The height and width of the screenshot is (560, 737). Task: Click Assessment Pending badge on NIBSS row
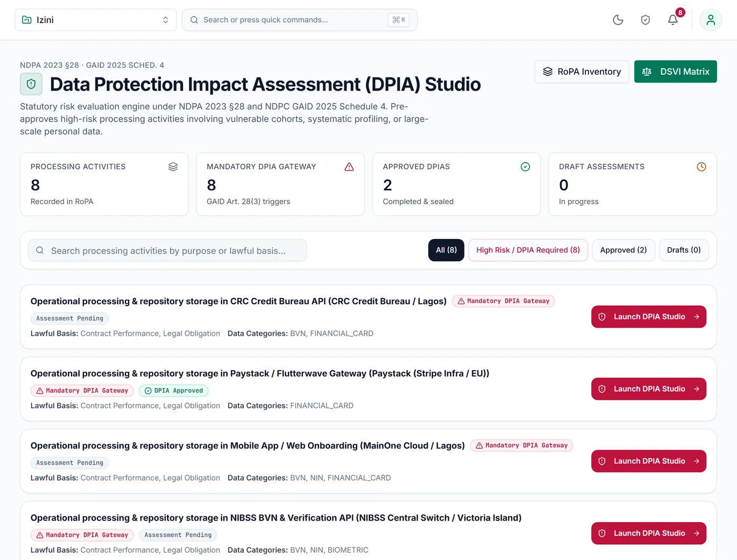[178, 535]
